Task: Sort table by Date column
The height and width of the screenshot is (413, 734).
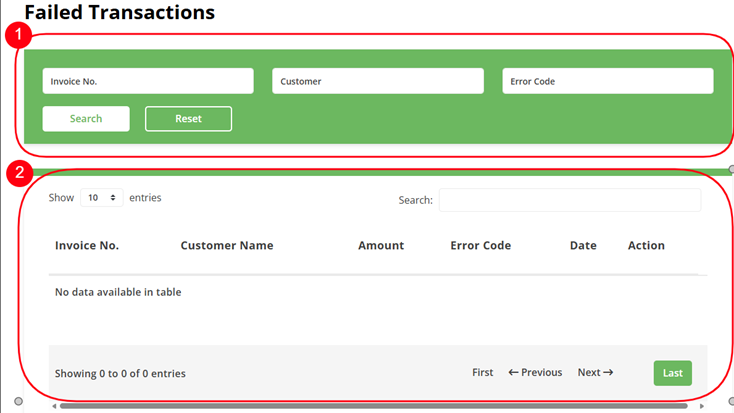Action: 583,245
